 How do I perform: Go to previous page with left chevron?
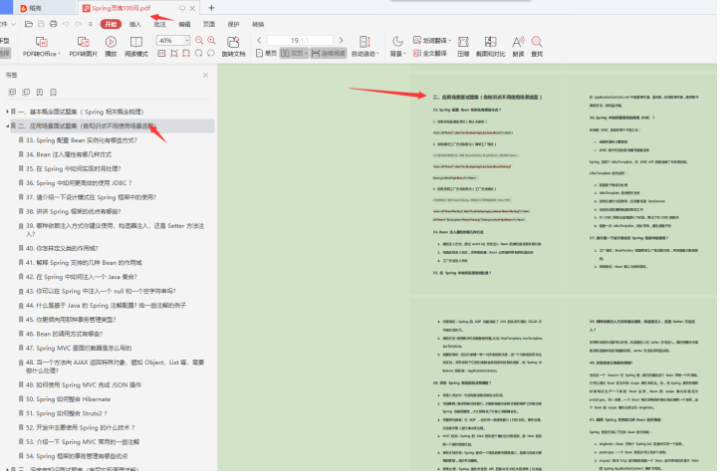(x=259, y=40)
